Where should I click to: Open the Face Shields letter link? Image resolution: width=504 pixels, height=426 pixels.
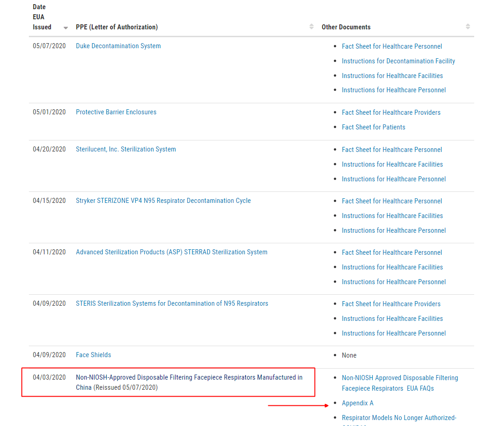click(94, 355)
